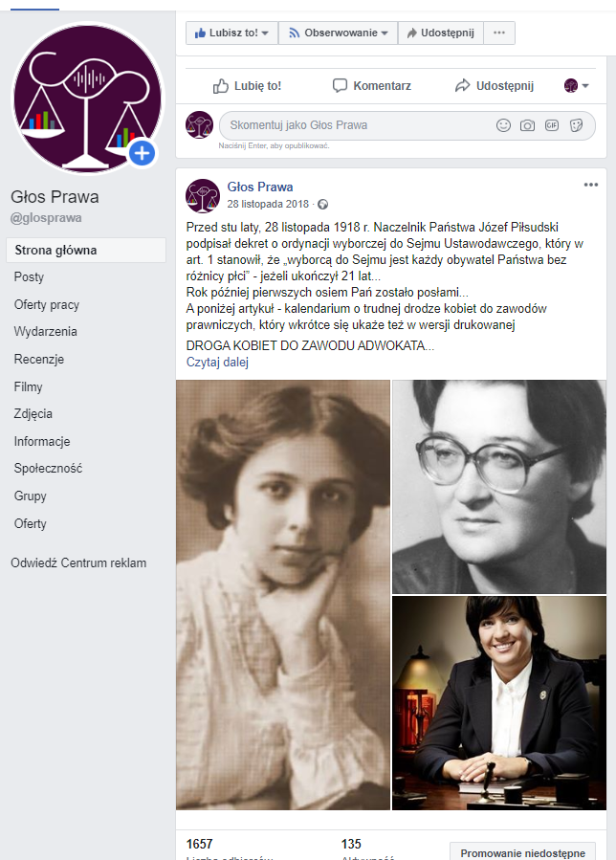Open the sticker picker icon
The width and height of the screenshot is (616, 860).
point(576,125)
